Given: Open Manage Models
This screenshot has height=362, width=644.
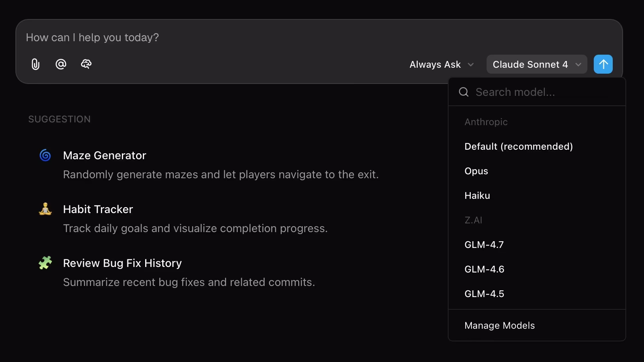Looking at the screenshot, I should coord(500,326).
